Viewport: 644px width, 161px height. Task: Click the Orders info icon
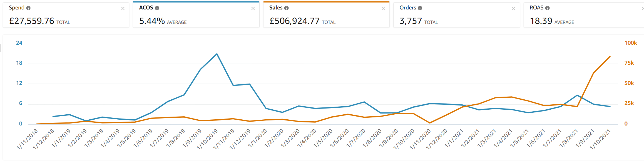tap(420, 8)
